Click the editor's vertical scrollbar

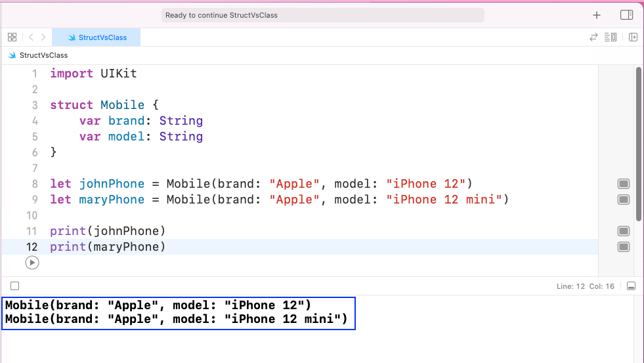tap(639, 144)
